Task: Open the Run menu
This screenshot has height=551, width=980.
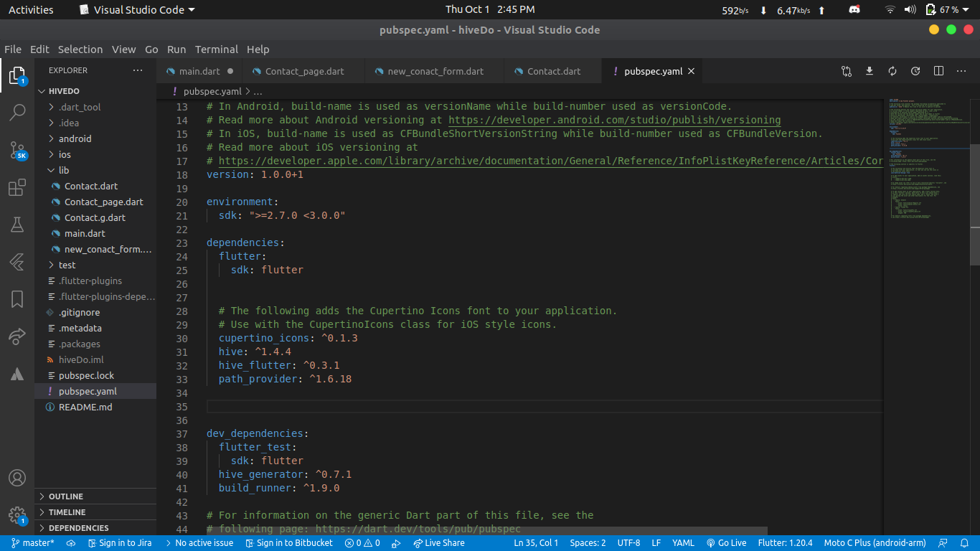Action: pos(176,50)
